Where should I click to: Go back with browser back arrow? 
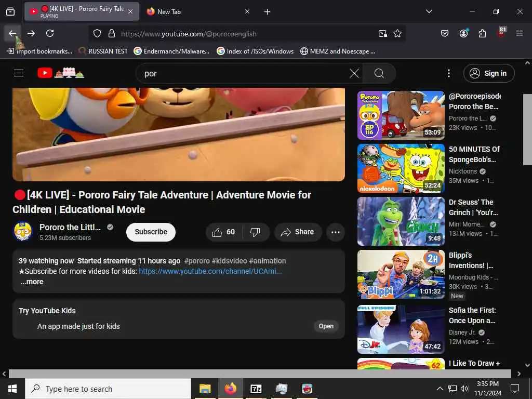[x=12, y=33]
